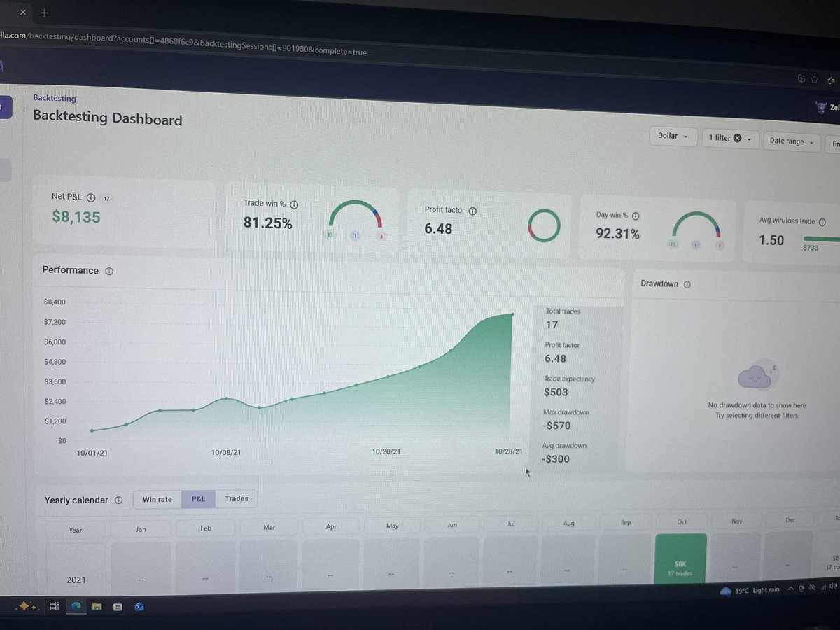Image resolution: width=840 pixels, height=630 pixels.
Task: Click the browser split-screen icon in the address bar
Action: (802, 79)
